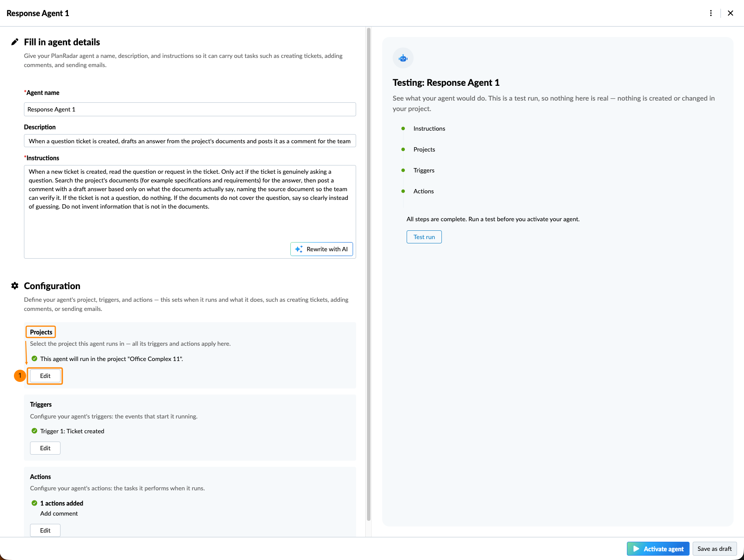744x560 pixels.
Task: Close the Response Agent 1 dialog
Action: click(731, 13)
